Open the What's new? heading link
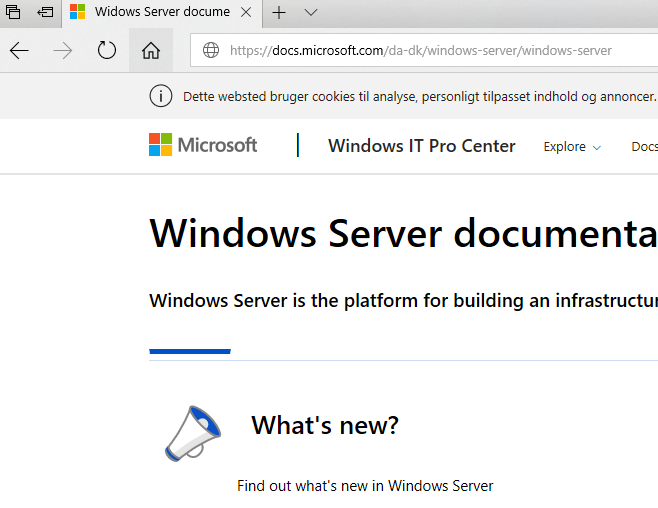658x508 pixels. (x=325, y=425)
